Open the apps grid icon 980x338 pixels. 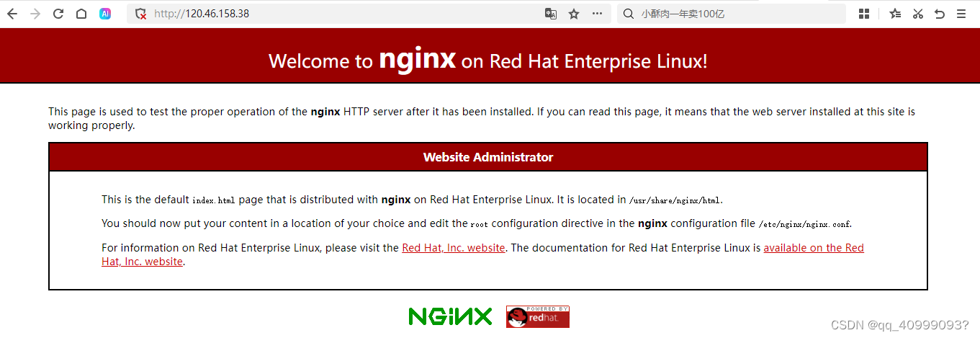pos(864,14)
